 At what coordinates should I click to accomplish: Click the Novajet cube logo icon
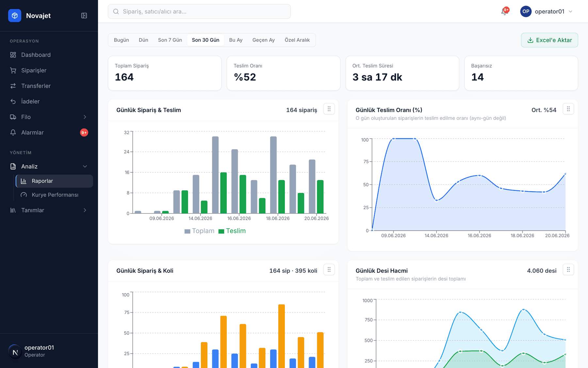15,15
